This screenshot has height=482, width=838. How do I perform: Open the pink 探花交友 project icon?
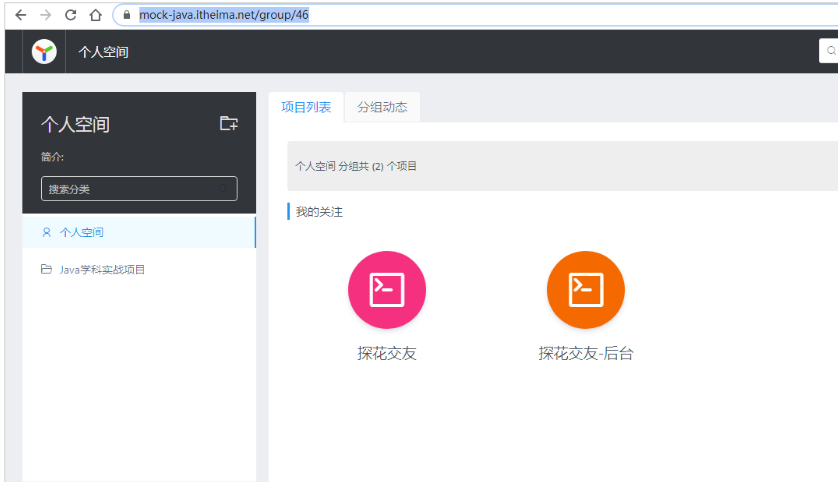point(387,290)
